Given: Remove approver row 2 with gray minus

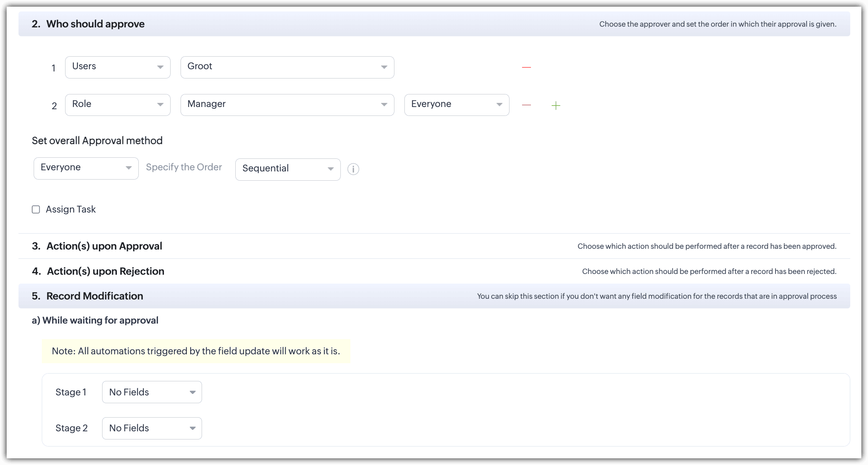Looking at the screenshot, I should point(526,105).
